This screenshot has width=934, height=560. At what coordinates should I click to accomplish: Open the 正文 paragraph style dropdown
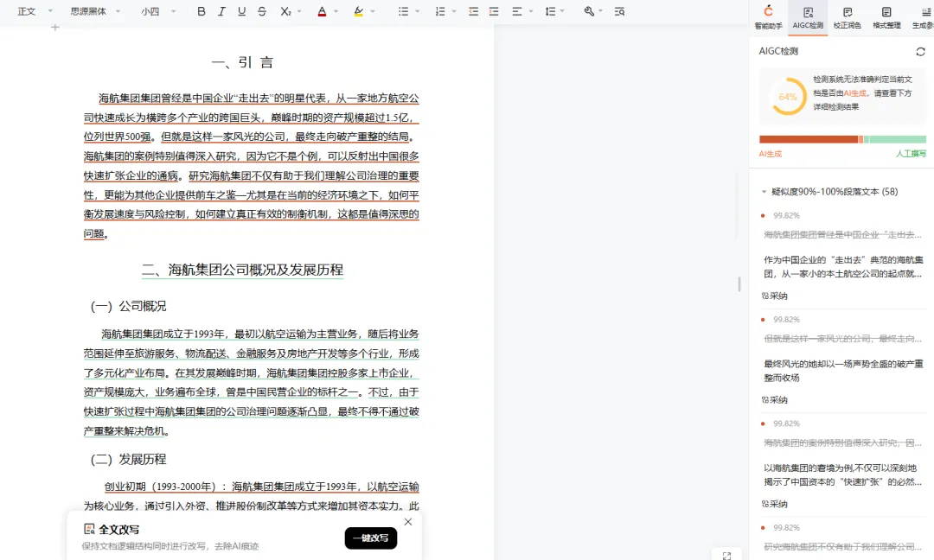35,11
